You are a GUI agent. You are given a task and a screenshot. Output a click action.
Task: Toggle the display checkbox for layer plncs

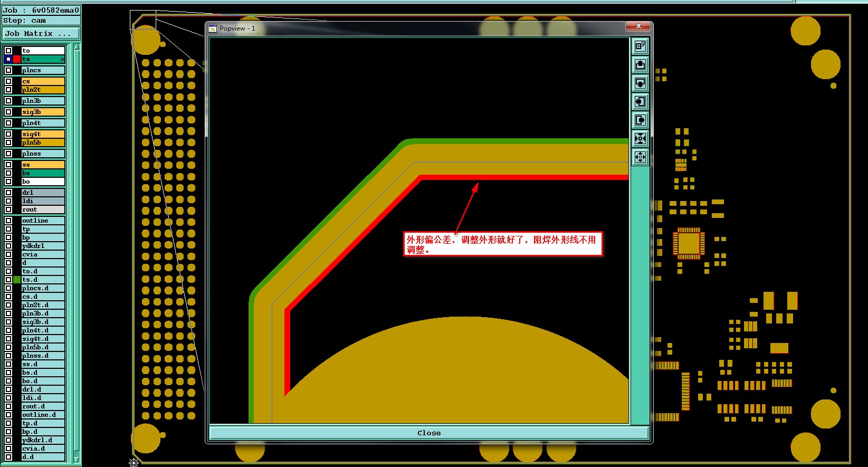pyautogui.click(x=8, y=70)
